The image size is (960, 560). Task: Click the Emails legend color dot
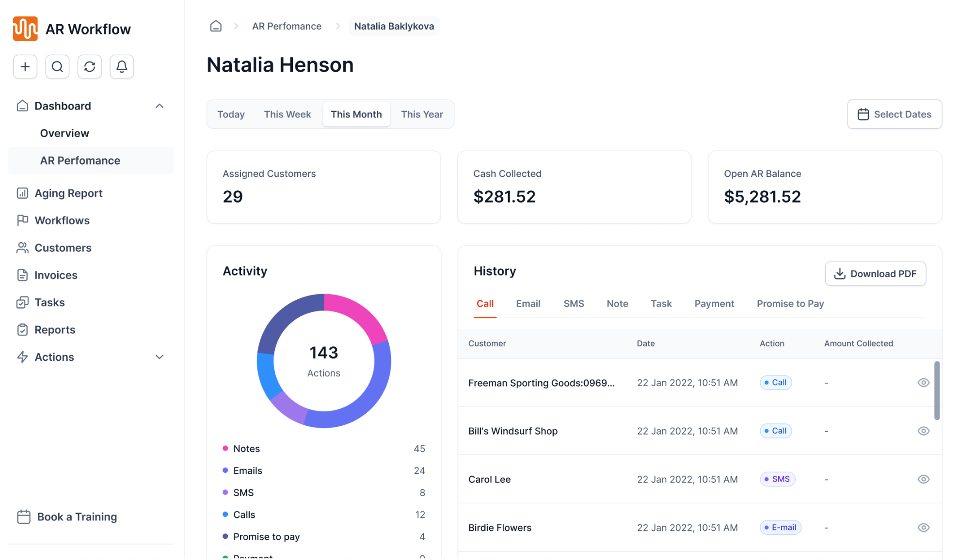point(225,470)
